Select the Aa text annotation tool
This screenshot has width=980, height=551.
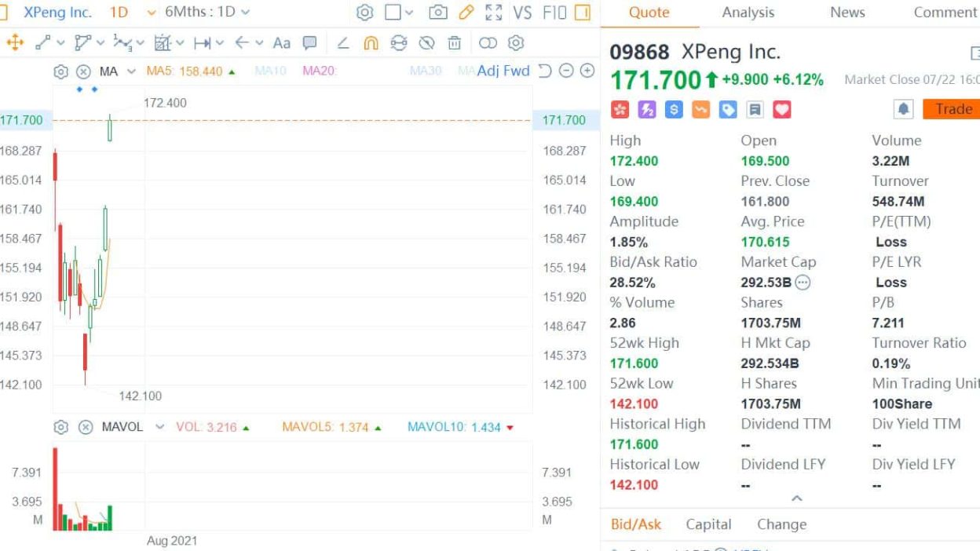[x=281, y=43]
